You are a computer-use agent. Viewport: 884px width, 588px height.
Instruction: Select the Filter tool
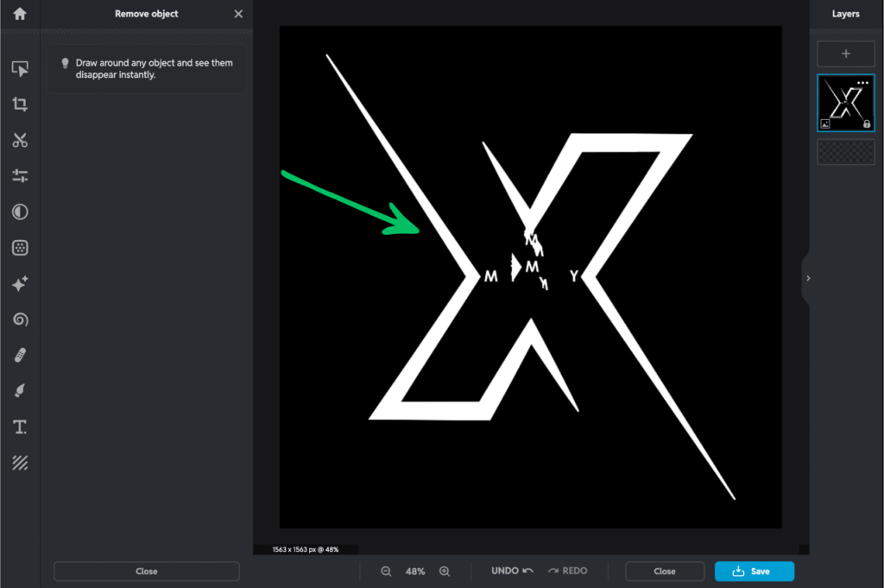click(20, 248)
